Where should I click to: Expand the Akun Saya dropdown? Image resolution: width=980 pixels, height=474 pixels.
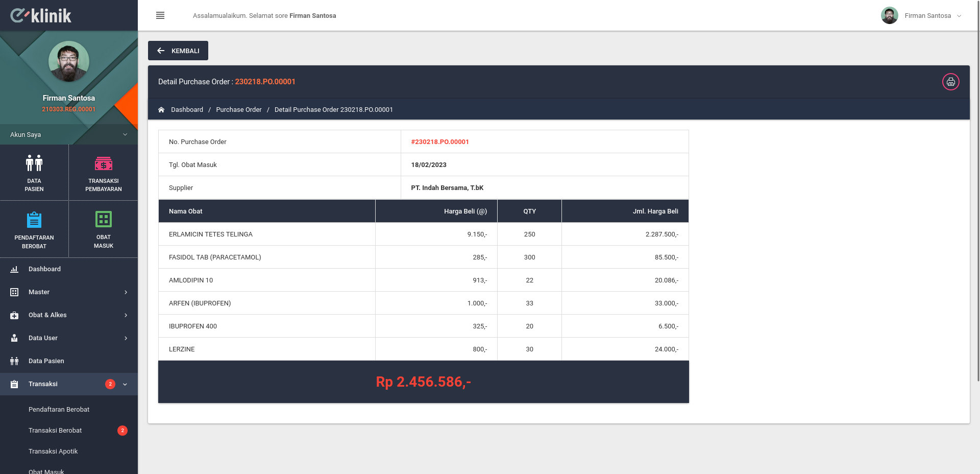tap(69, 134)
